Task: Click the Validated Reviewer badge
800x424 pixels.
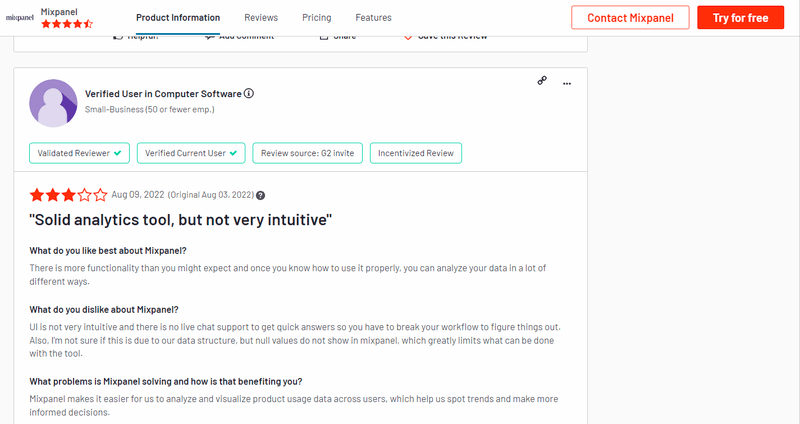Action: click(79, 153)
